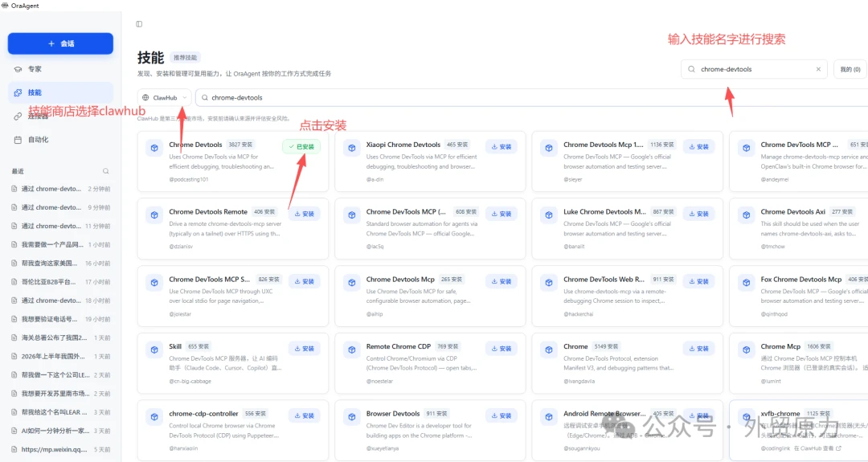Click the Chrome Devtools Axi card icon

coord(746,215)
